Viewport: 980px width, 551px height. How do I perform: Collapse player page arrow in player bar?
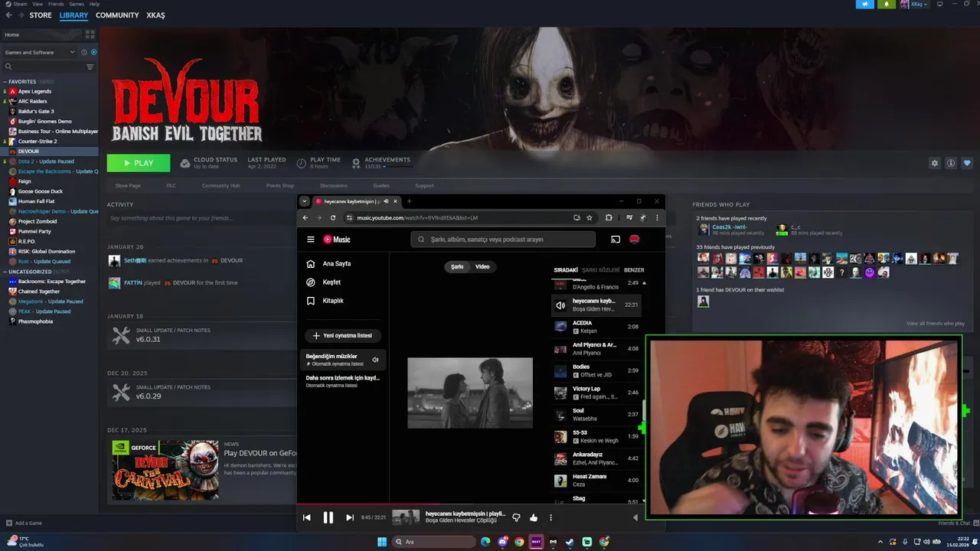pyautogui.click(x=635, y=517)
